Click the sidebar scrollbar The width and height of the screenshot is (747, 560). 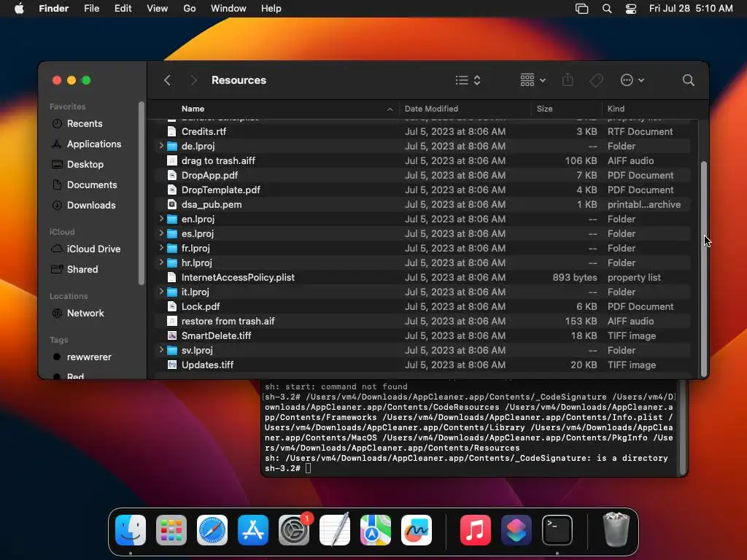tap(142, 192)
